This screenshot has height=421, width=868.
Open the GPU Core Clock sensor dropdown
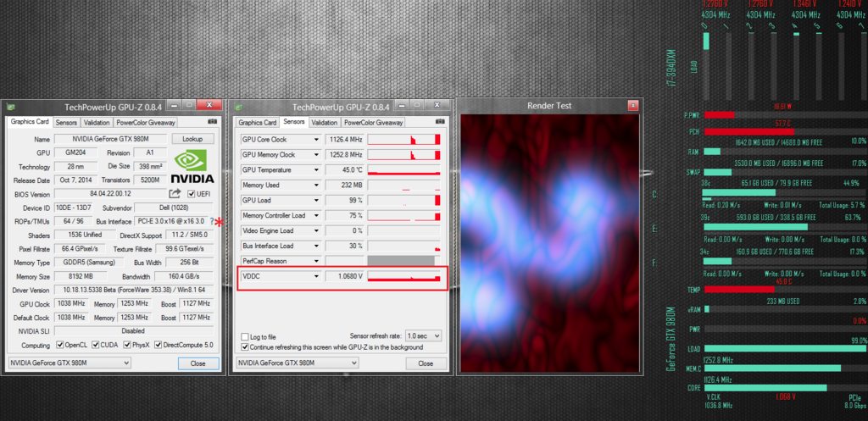coord(317,140)
